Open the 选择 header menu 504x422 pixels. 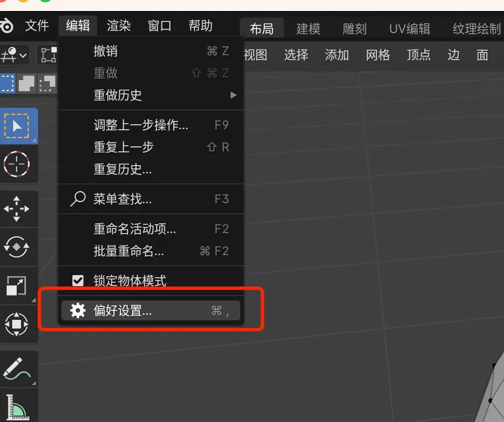pos(296,55)
